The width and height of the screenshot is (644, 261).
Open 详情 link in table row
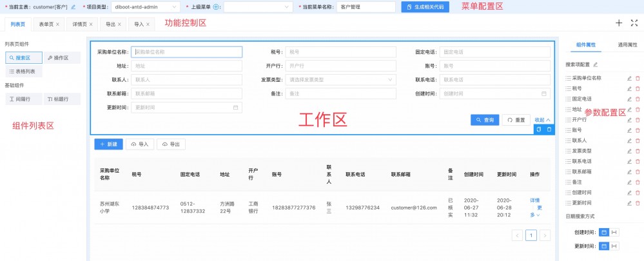click(x=535, y=200)
